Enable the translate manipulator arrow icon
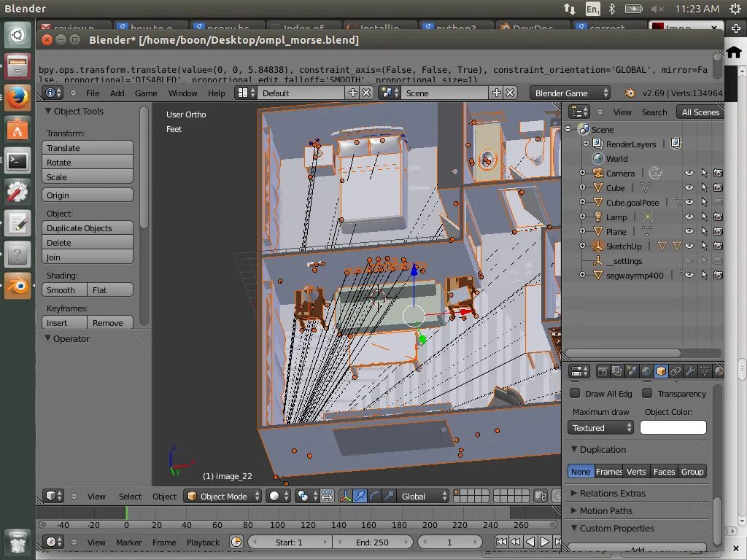This screenshot has height=560, width=747. [x=360, y=496]
